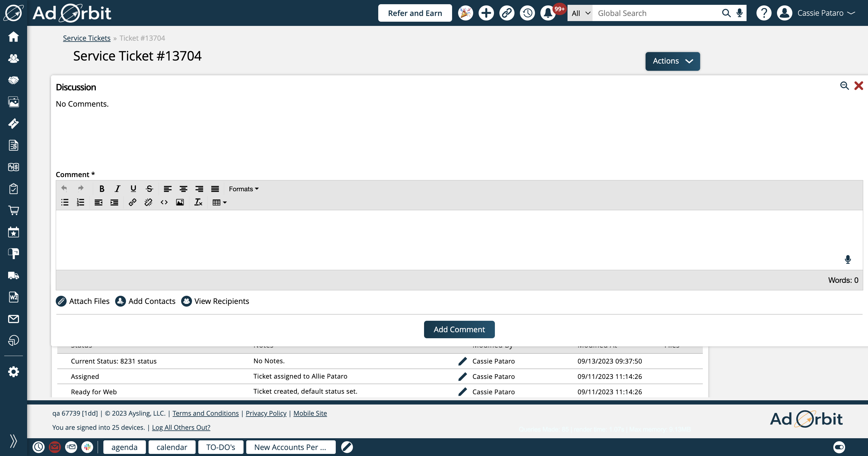The image size is (868, 456).
Task: Align comment text right
Action: click(199, 189)
